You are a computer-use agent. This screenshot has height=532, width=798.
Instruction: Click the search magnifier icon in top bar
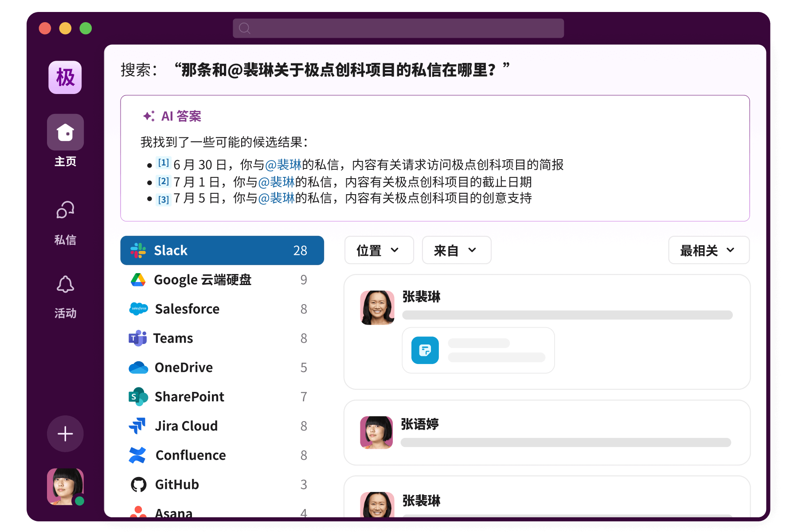pyautogui.click(x=245, y=28)
